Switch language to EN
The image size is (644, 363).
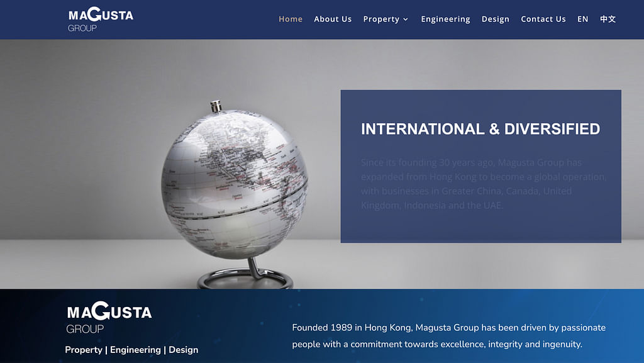pyautogui.click(x=582, y=19)
